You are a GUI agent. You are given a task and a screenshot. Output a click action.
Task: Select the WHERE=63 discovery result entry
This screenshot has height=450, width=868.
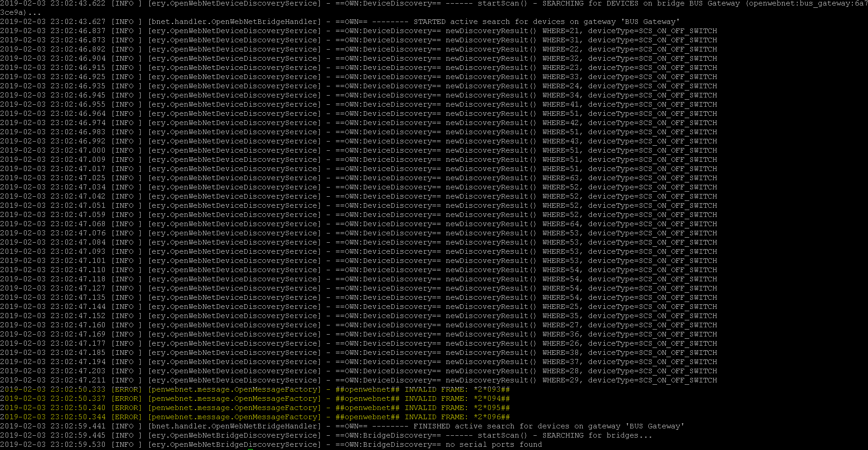click(x=561, y=178)
